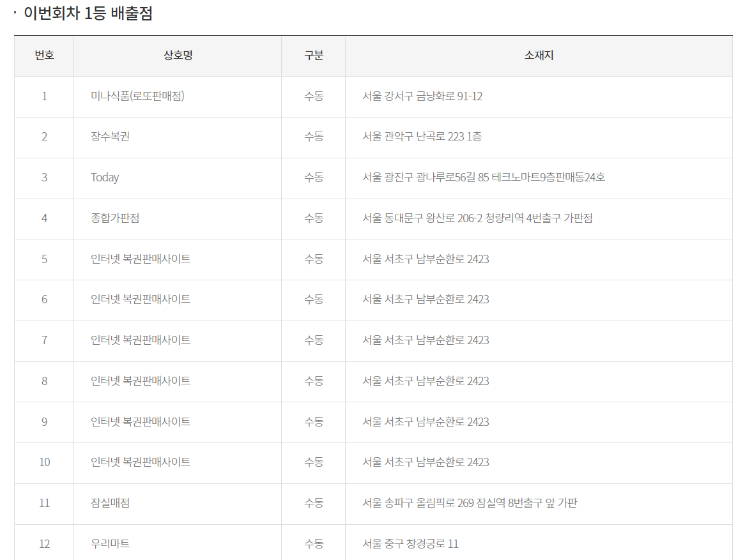Click the 이번회차 1등 배출점 heading
The image size is (745, 560).
coord(88,13)
